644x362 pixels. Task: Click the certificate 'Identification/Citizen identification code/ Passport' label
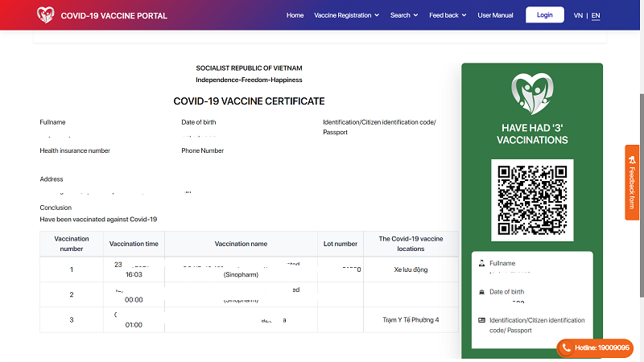379,127
